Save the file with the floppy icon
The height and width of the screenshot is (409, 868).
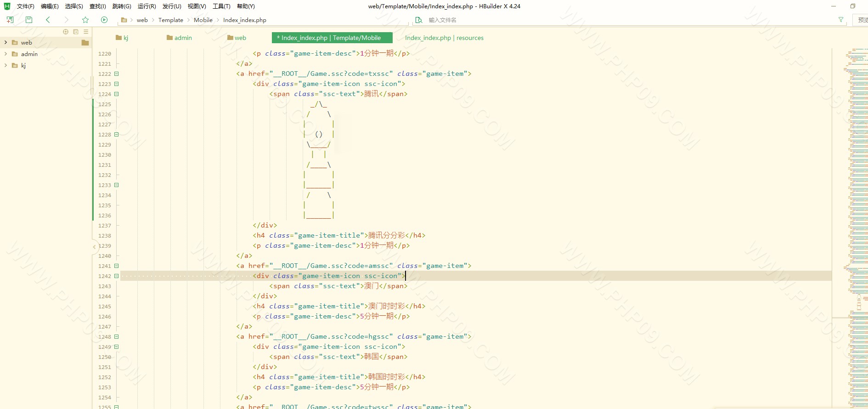point(29,20)
